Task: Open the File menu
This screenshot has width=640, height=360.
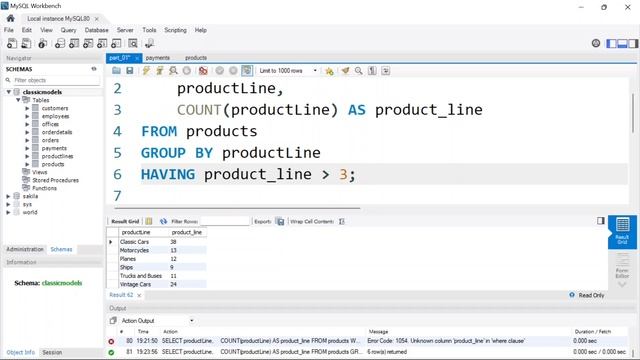Action: tap(9, 30)
